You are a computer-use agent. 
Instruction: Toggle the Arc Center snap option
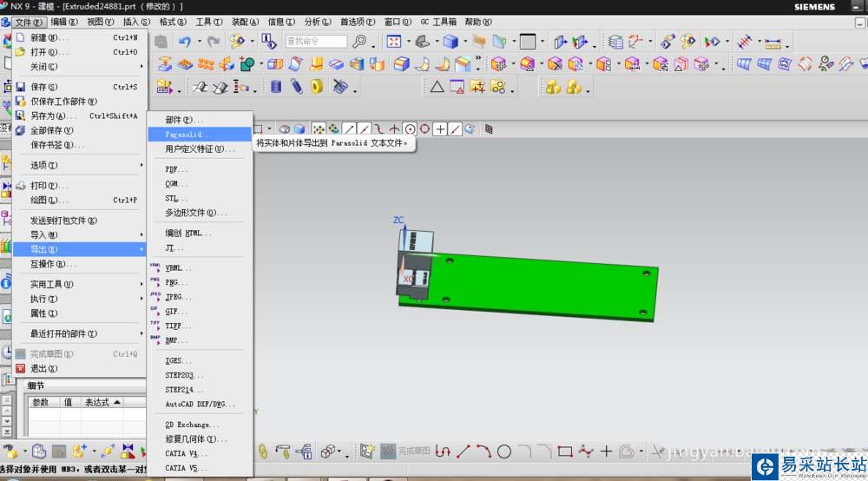tap(410, 129)
